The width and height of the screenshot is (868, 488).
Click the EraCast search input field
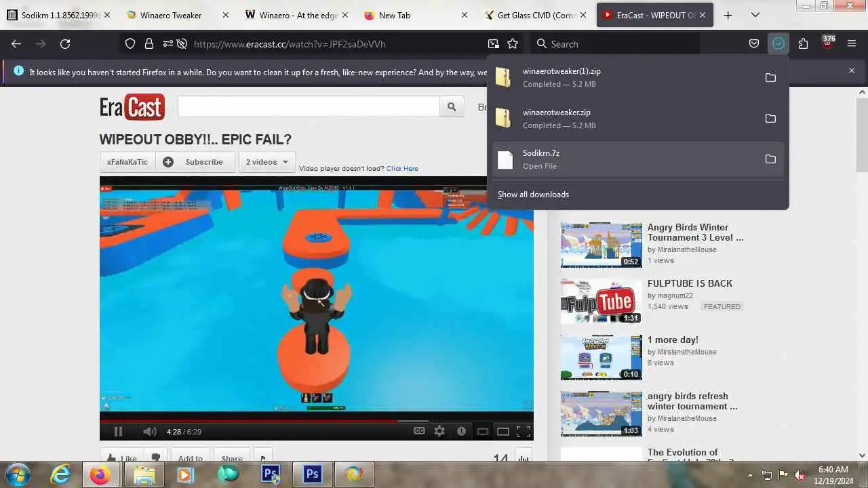[x=309, y=106]
